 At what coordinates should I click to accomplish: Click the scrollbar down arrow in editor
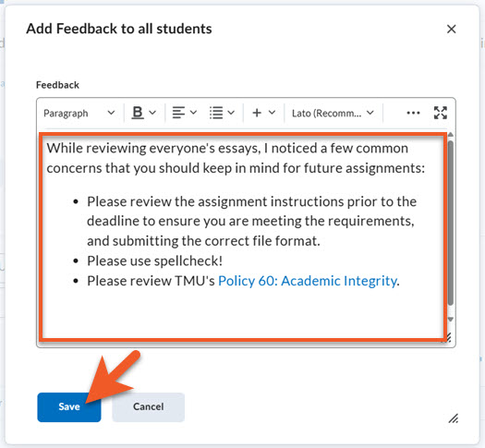451,319
